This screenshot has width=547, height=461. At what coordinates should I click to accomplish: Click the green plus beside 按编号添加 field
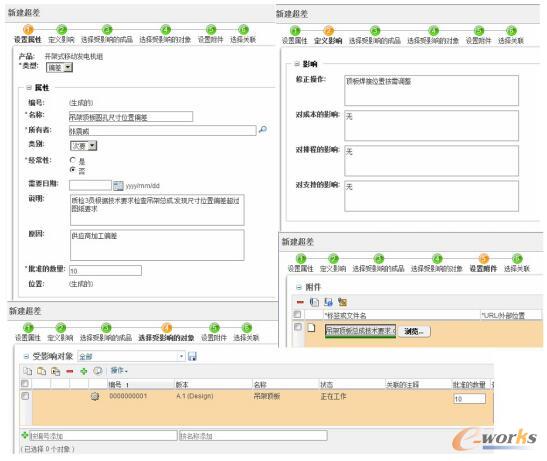(x=25, y=435)
